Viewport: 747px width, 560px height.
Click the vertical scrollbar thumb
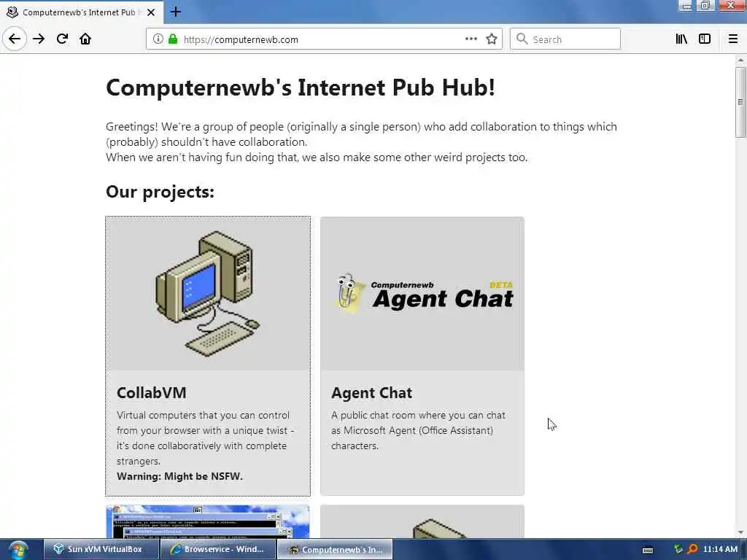740,102
